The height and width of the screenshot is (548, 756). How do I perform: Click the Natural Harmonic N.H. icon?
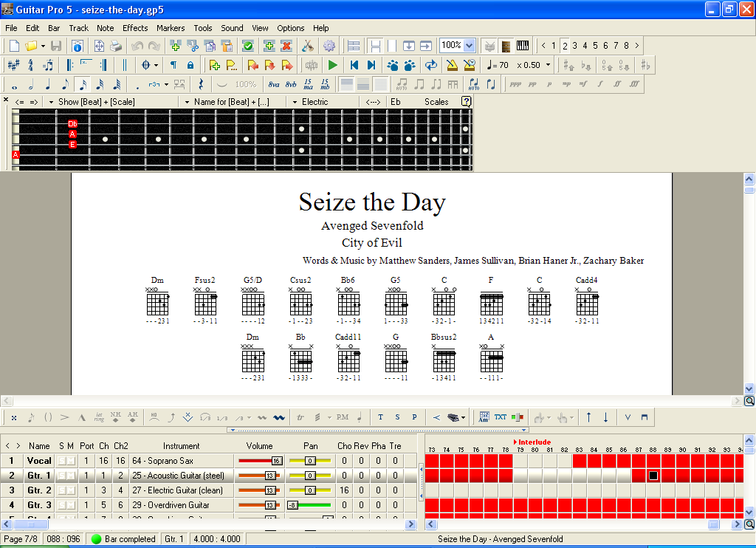116,417
